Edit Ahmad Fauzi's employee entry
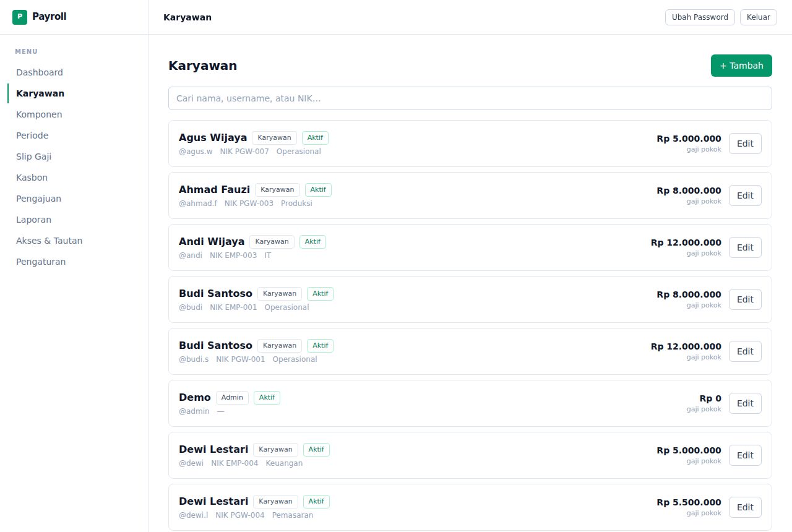The image size is (792, 532). tap(745, 195)
